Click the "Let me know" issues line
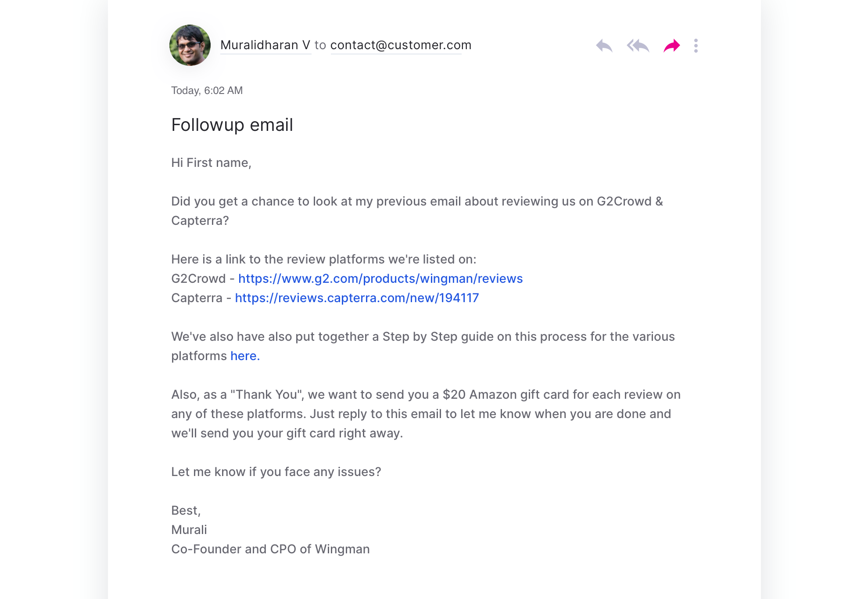The image size is (868, 599). point(276,472)
